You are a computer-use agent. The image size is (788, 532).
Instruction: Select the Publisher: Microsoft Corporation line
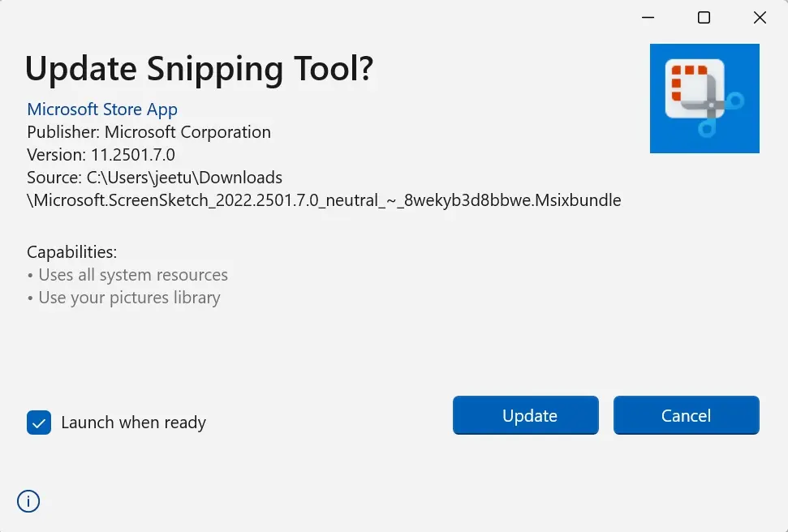[x=149, y=132]
